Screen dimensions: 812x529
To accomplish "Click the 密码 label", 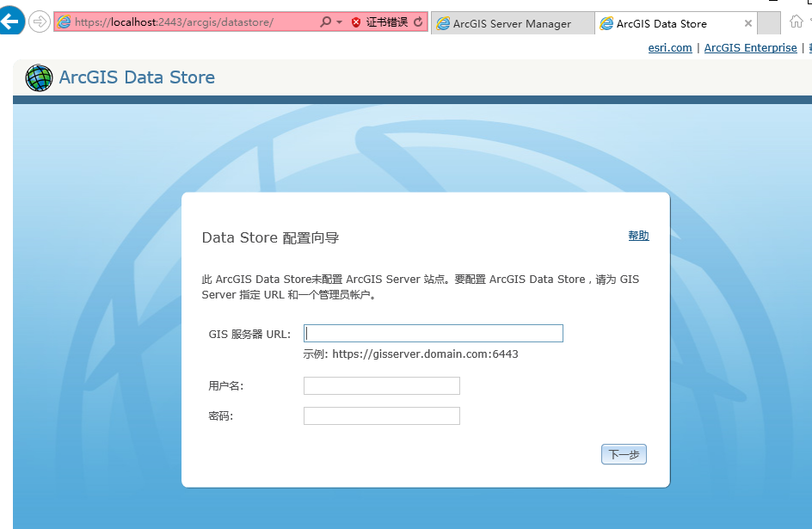I will click(220, 415).
